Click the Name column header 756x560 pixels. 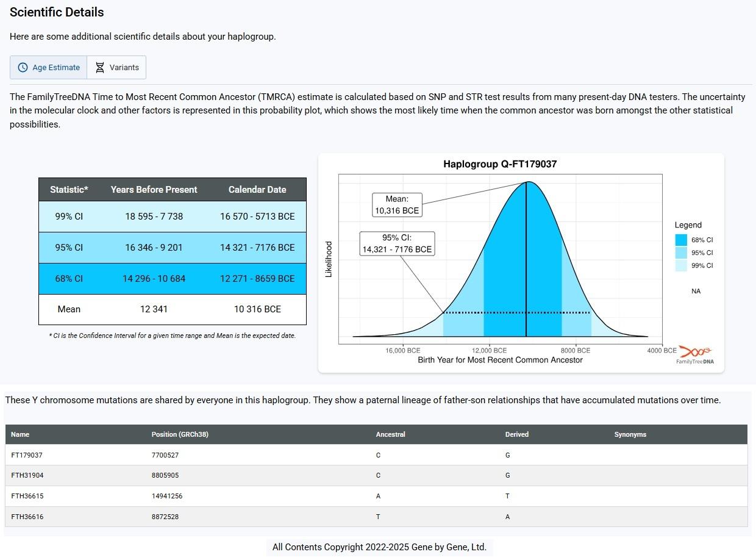click(20, 434)
